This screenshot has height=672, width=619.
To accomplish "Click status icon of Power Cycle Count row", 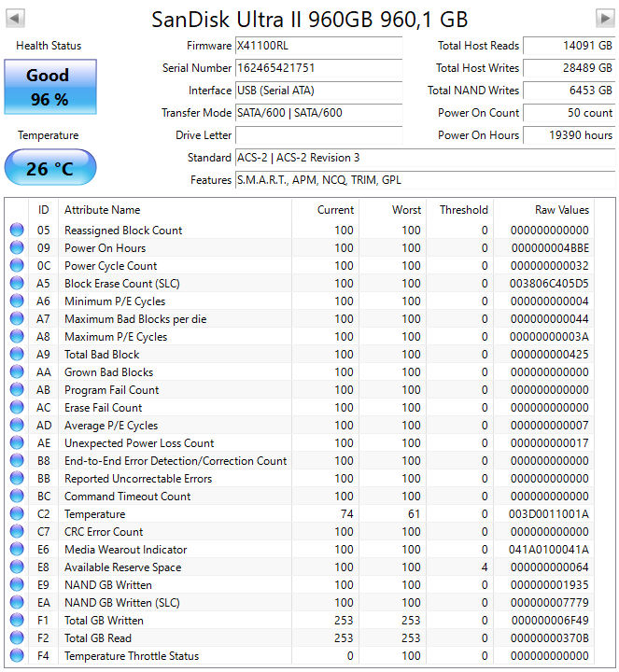I will click(17, 266).
